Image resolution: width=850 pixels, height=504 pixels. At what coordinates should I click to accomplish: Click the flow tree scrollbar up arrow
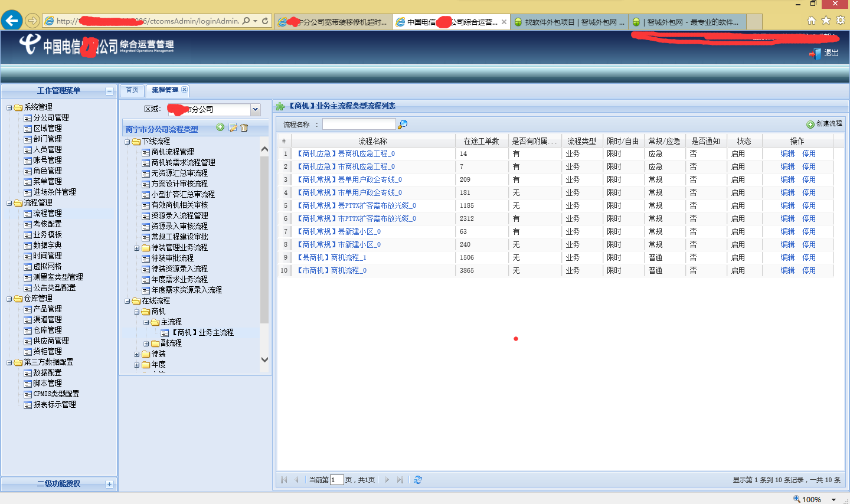(264, 149)
